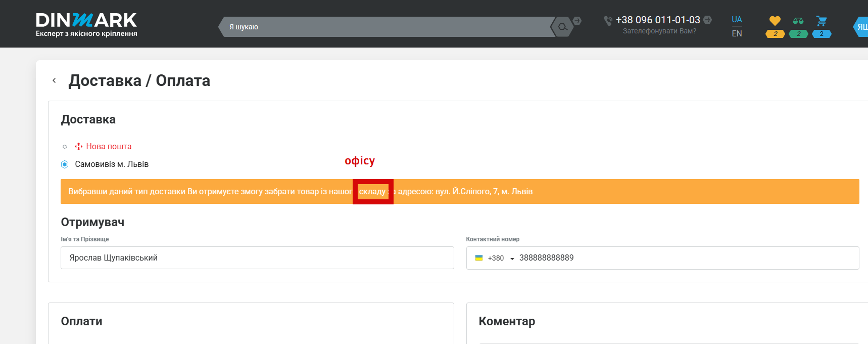
Task: Click the Ukraine flag in phone field
Action: (x=479, y=257)
